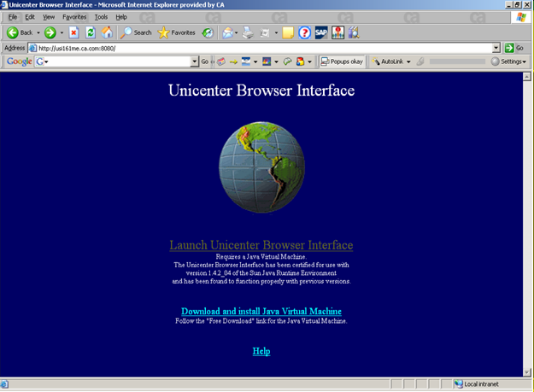This screenshot has width=534, height=392.
Task: Open the Favorites star panel
Action: tap(176, 33)
